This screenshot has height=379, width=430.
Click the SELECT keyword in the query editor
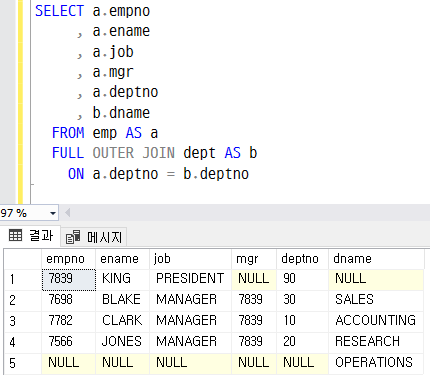[59, 11]
